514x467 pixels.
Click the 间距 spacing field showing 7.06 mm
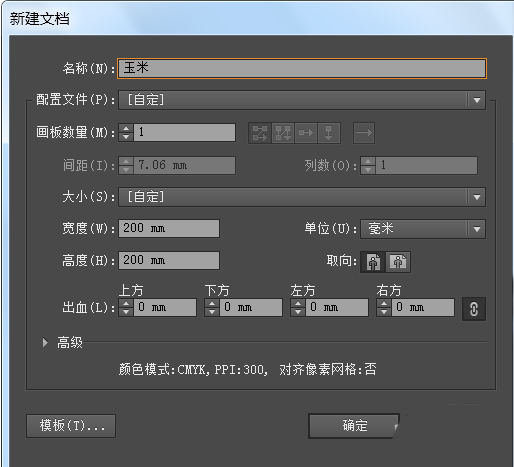point(184,165)
